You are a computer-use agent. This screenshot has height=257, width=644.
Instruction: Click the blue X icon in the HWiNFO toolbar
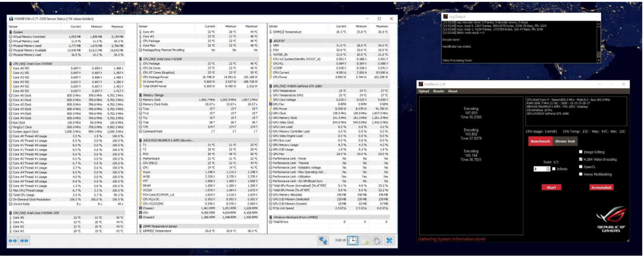pos(389,240)
